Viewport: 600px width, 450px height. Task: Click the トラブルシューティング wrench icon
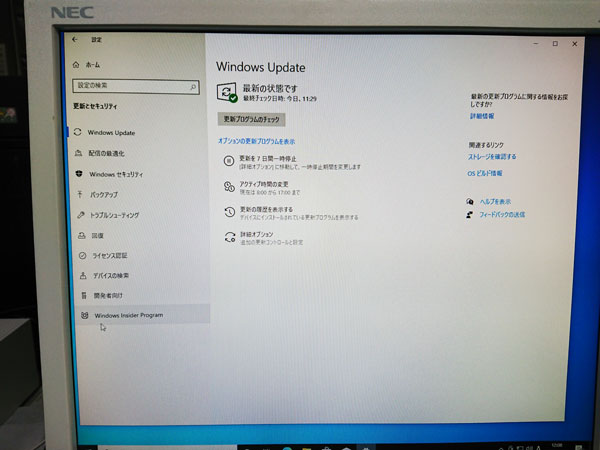pos(81,215)
